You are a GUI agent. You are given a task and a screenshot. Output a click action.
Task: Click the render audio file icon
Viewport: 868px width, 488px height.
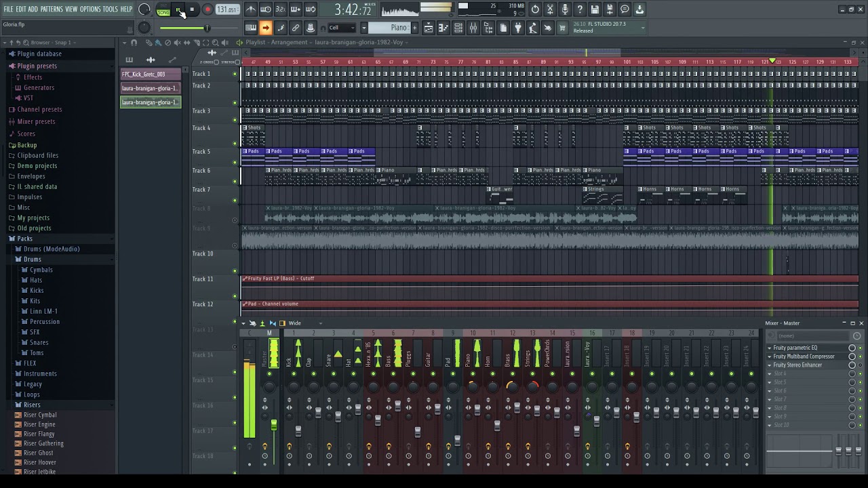[610, 9]
